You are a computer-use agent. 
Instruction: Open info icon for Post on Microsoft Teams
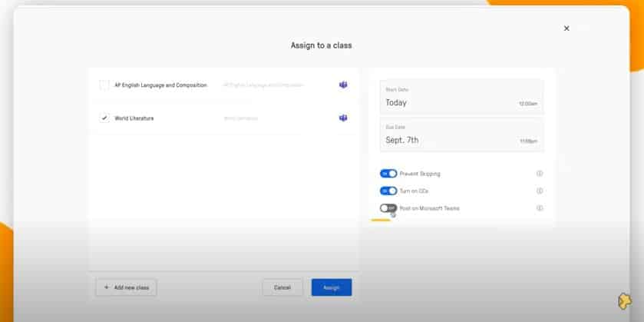tap(540, 208)
